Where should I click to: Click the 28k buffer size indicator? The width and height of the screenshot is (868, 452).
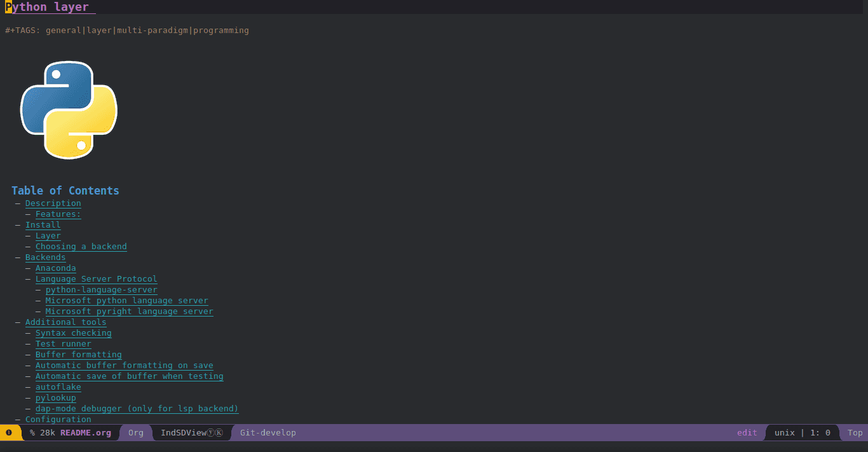click(48, 433)
